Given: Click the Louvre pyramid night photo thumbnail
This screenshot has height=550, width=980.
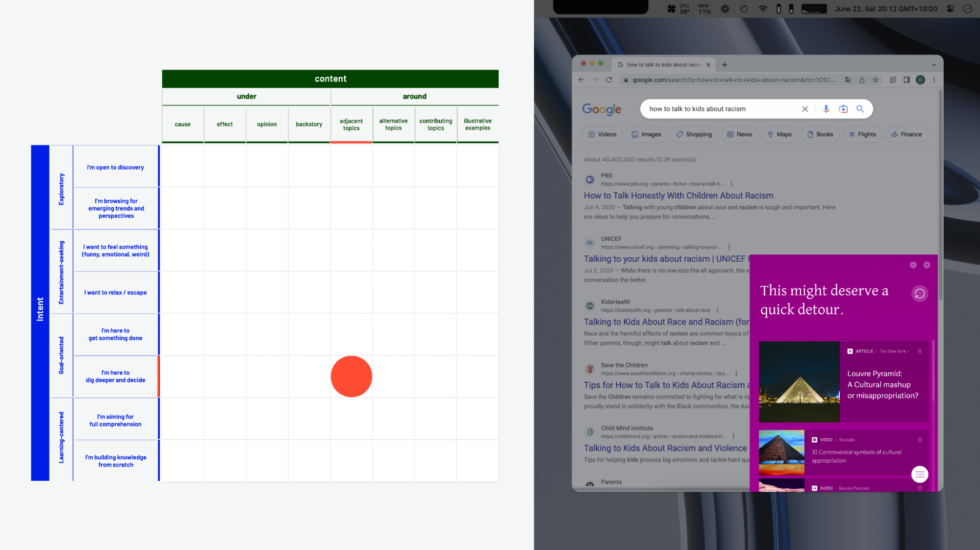Looking at the screenshot, I should click(799, 382).
